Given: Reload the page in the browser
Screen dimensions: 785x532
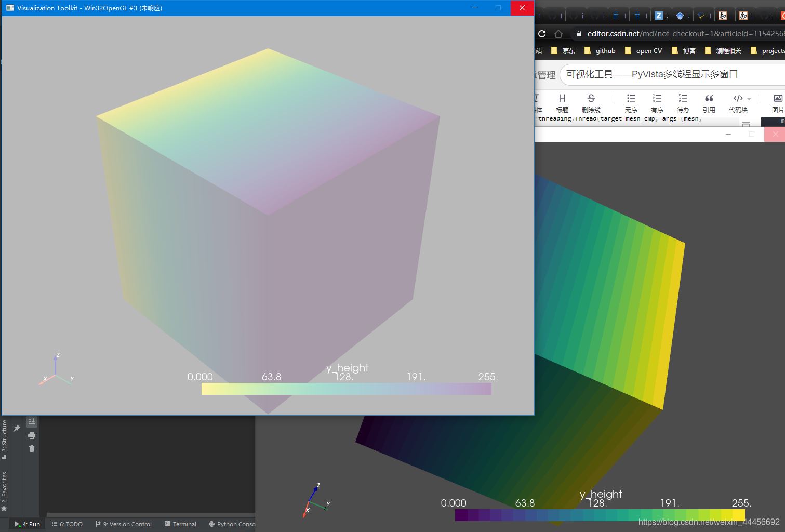Looking at the screenshot, I should coord(542,34).
